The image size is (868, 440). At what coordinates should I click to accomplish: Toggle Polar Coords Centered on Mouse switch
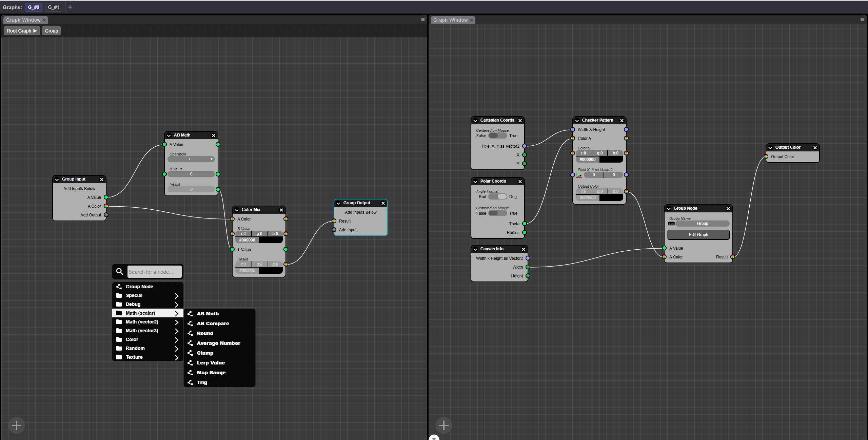tap(497, 213)
